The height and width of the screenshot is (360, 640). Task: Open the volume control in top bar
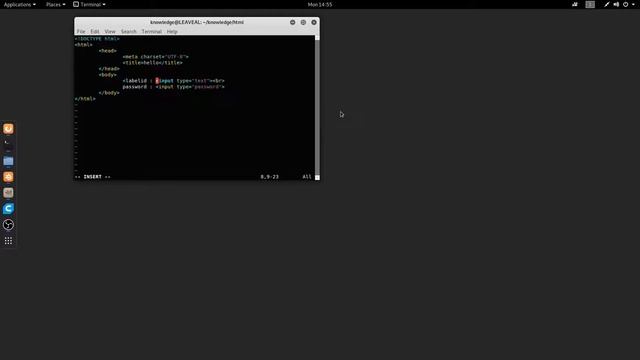point(616,4)
